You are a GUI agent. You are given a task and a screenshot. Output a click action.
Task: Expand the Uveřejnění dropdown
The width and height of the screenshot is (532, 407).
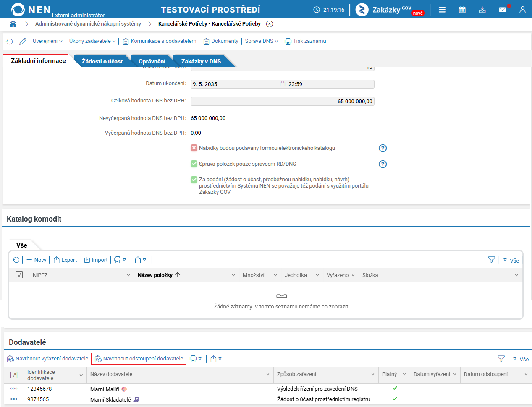point(47,41)
